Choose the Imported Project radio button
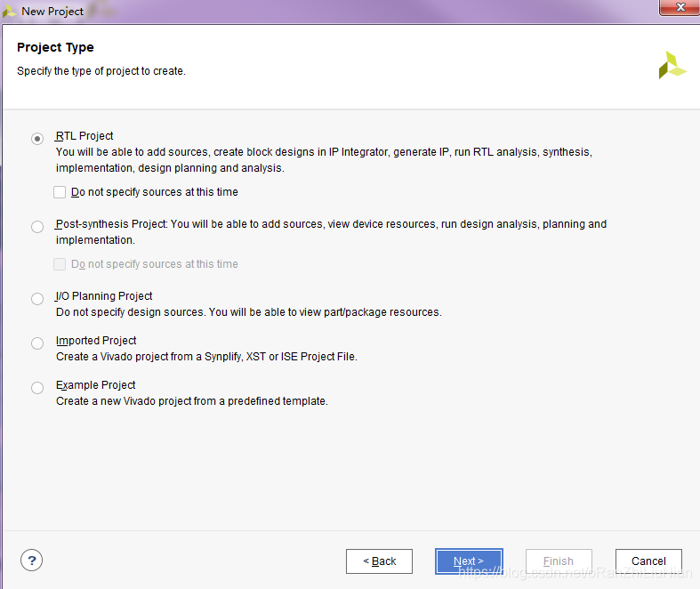The width and height of the screenshot is (700, 589). tap(37, 343)
